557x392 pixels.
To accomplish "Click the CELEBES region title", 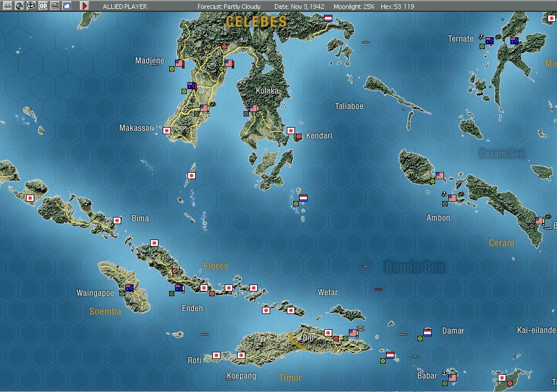I will point(256,22).
